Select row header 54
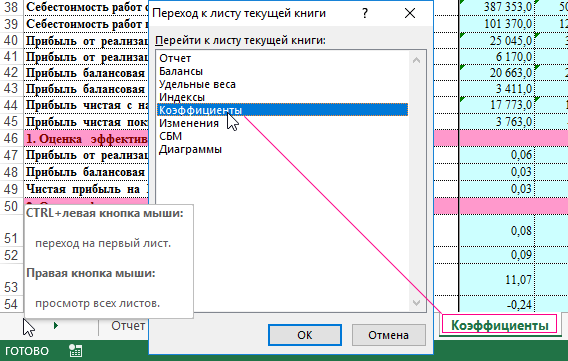The width and height of the screenshot is (568, 361). (11, 304)
